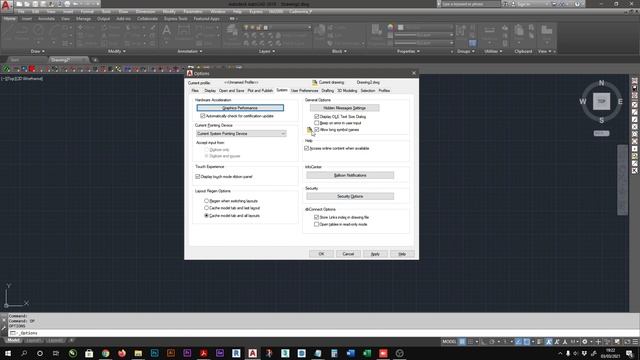Click the Firefox icon in the taskbar
This screenshot has width=640, height=360.
pyautogui.click(x=122, y=353)
